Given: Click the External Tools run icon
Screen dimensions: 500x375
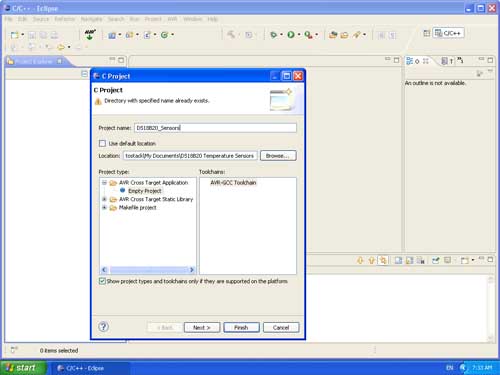Looking at the screenshot, I should (x=308, y=35).
